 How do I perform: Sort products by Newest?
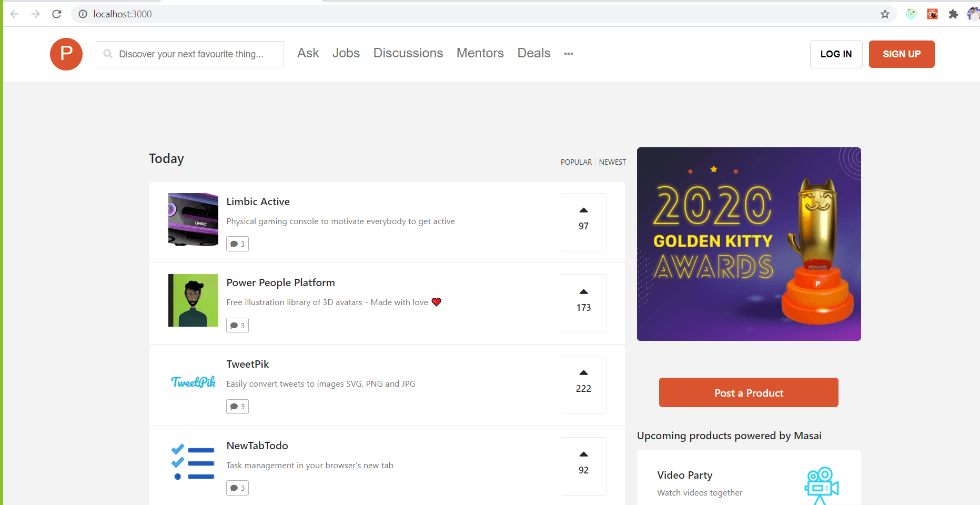612,162
